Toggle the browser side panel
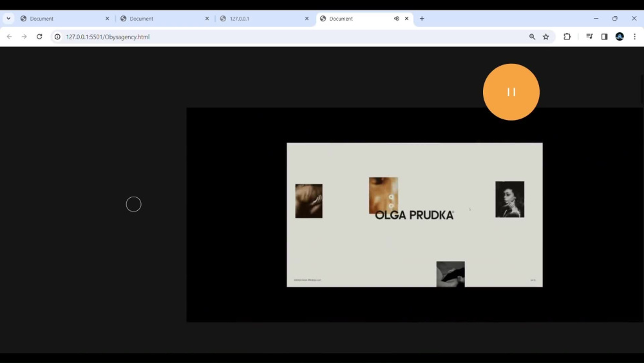The height and width of the screenshot is (363, 644). coord(604,37)
